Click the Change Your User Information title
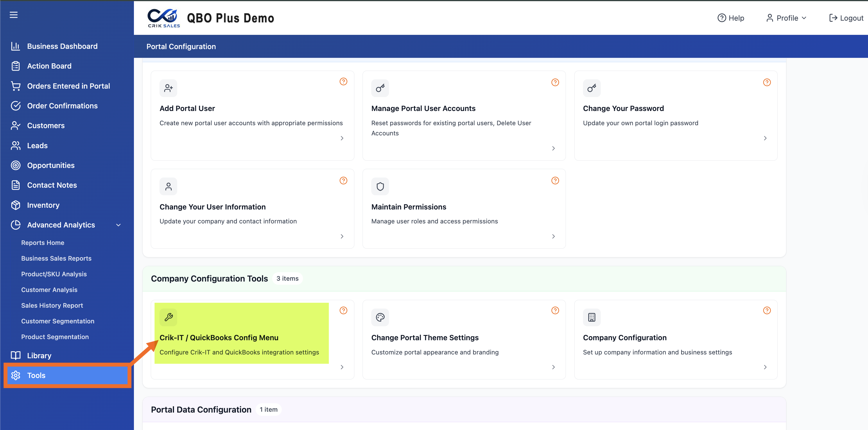868x430 pixels. (x=213, y=207)
